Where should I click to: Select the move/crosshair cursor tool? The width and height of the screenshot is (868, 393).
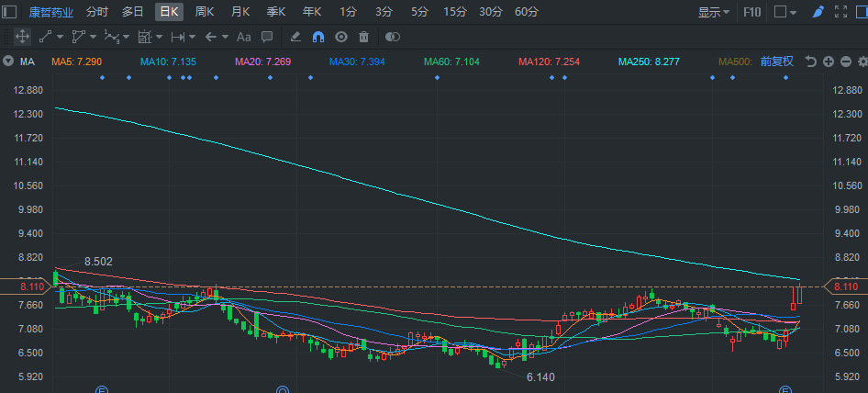pos(22,37)
